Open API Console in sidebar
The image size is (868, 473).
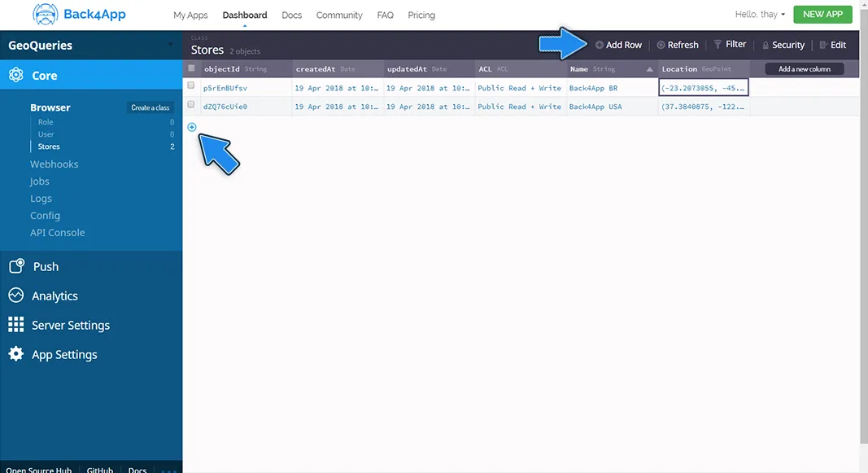[58, 233]
